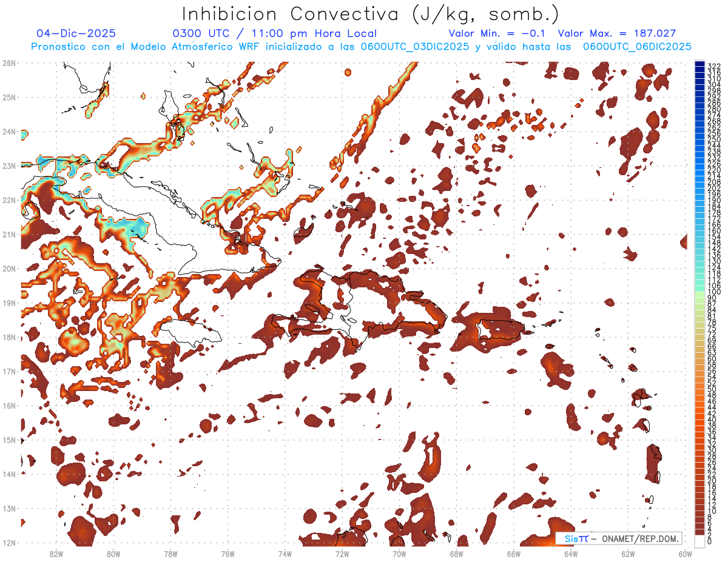
Task: Select the darkest blue 322 color bar cell
Action: (699, 63)
